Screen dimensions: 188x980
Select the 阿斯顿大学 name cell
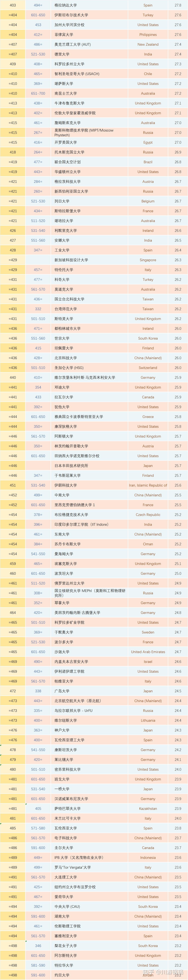(64, 436)
